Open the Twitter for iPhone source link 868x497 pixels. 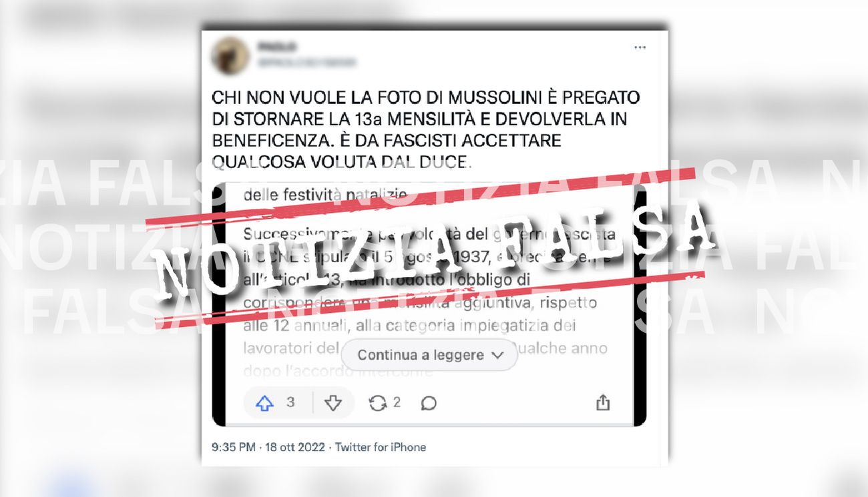coord(381,447)
